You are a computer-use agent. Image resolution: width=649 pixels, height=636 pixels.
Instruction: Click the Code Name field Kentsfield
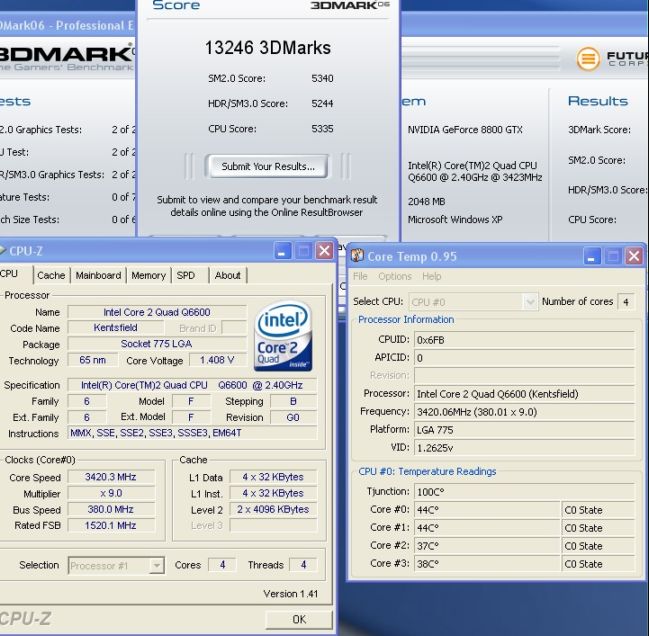click(115, 328)
